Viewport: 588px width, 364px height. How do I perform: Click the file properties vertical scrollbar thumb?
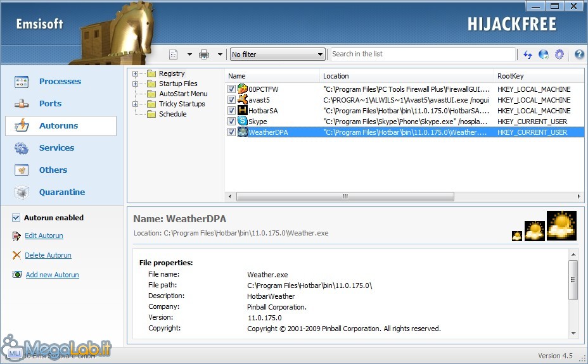[x=573, y=280]
